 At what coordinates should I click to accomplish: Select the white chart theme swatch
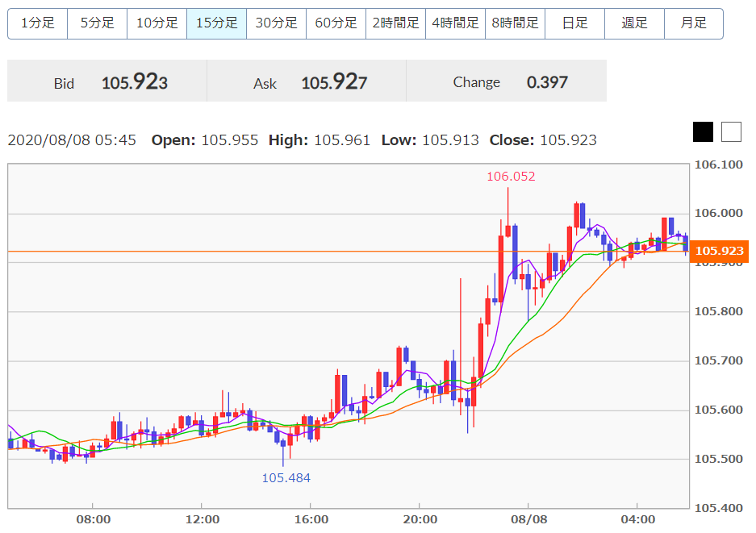pyautogui.click(x=731, y=131)
